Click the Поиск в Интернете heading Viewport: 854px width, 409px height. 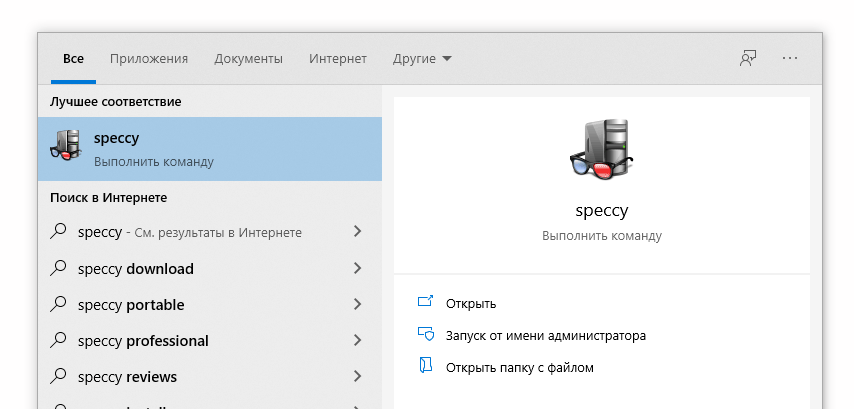[108, 198]
